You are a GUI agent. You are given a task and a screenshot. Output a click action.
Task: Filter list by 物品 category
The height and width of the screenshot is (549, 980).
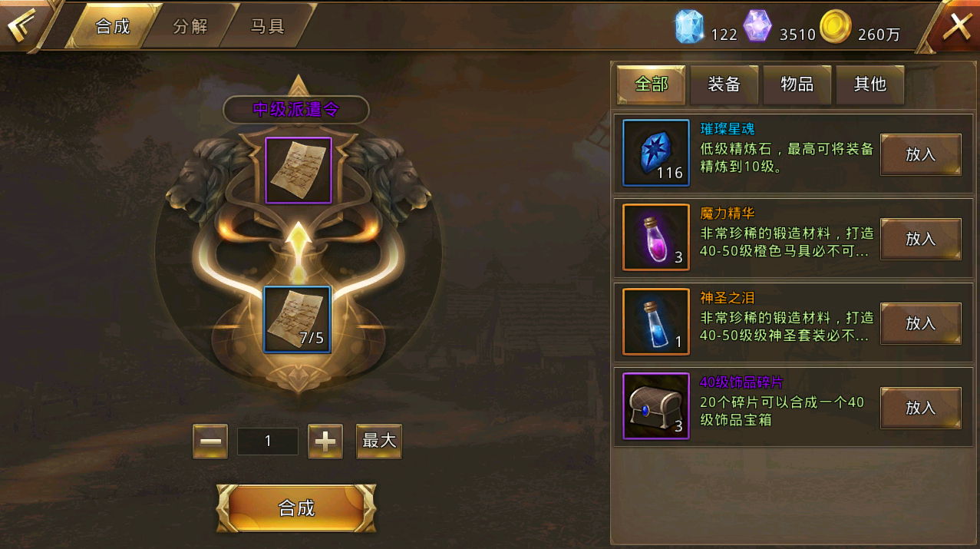click(797, 84)
